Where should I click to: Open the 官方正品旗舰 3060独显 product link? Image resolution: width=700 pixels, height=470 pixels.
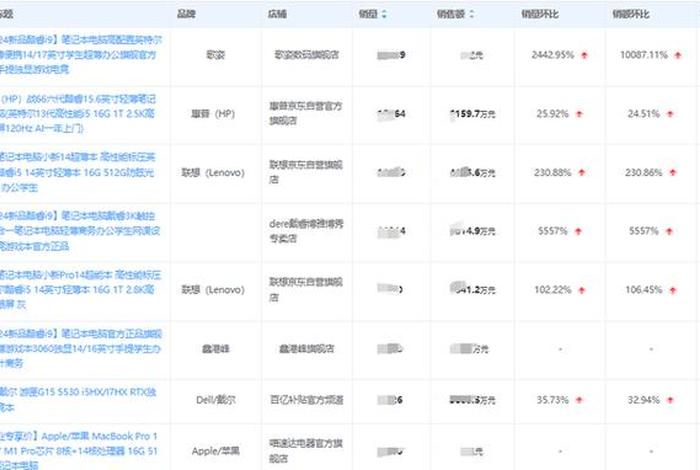point(81,349)
